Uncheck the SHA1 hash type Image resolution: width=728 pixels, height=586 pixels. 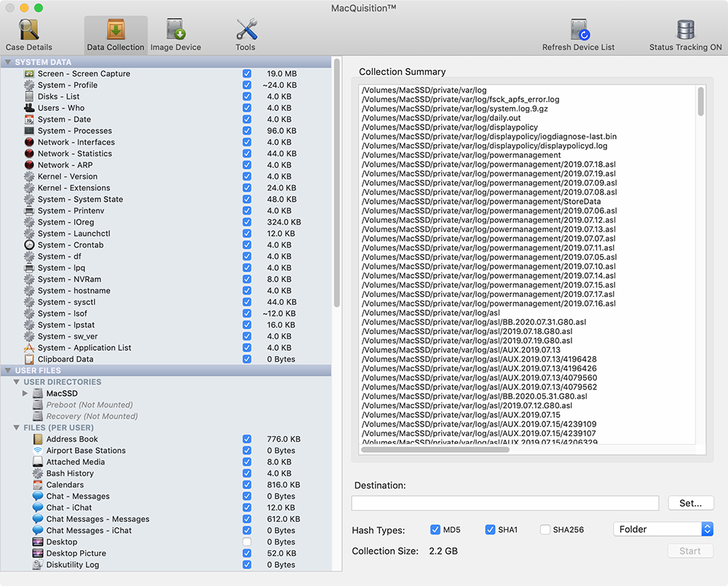pos(490,529)
